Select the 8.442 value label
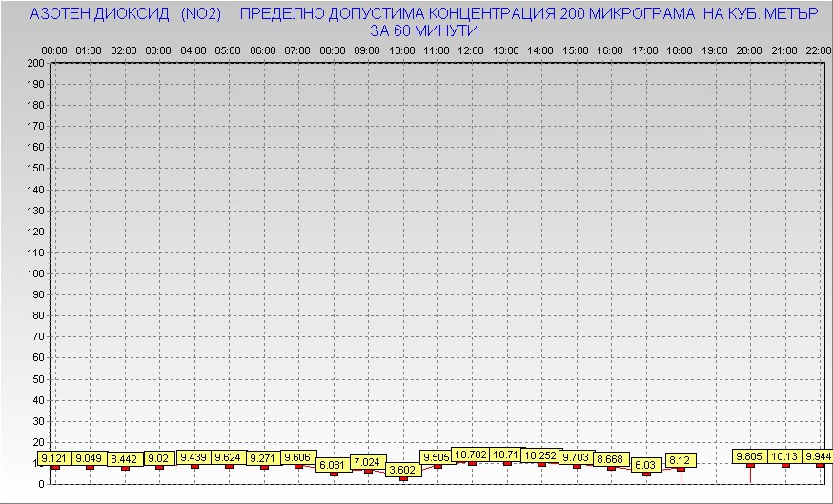 (125, 459)
